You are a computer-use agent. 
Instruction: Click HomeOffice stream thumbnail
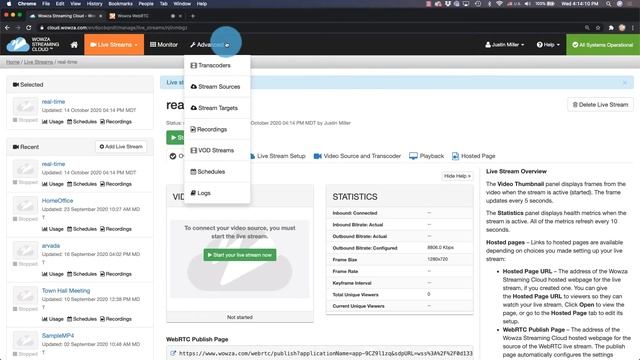click(x=25, y=205)
